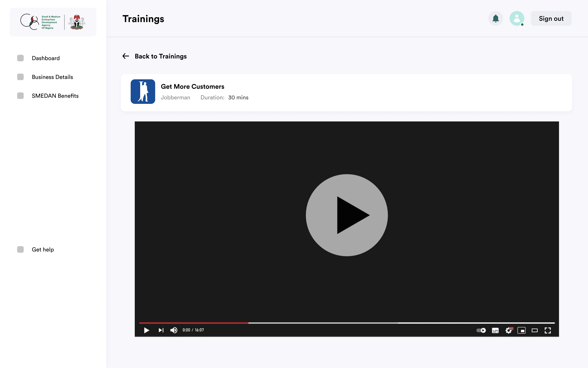Open video settings gear
The image size is (588, 368).
pyautogui.click(x=509, y=330)
